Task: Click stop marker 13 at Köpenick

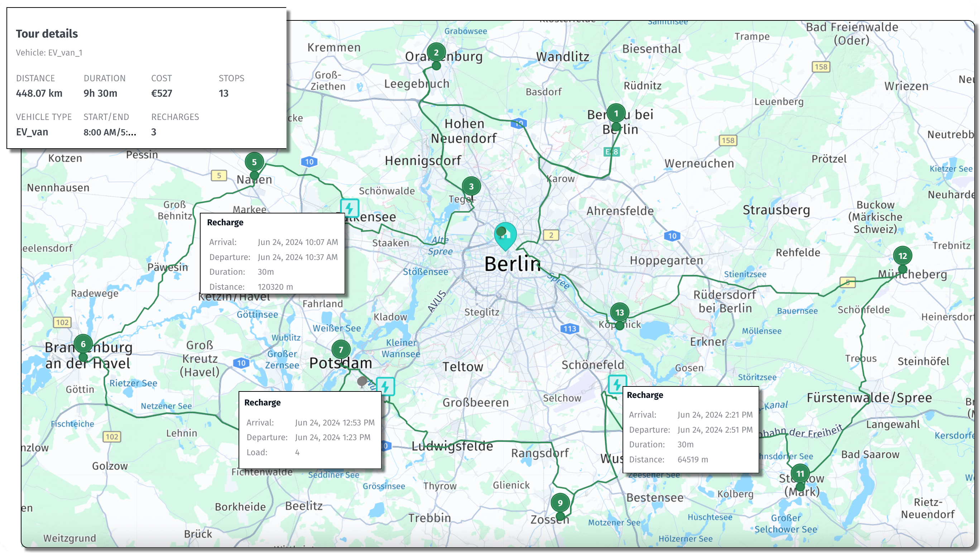Action: pyautogui.click(x=619, y=312)
